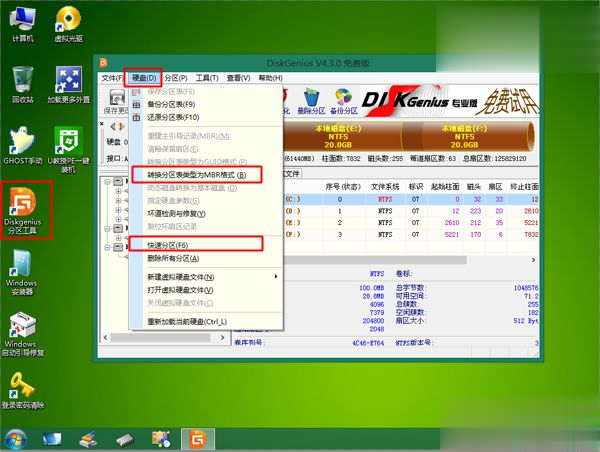
Task: Choose 删除所有分区 from the menu
Action: 207,258
